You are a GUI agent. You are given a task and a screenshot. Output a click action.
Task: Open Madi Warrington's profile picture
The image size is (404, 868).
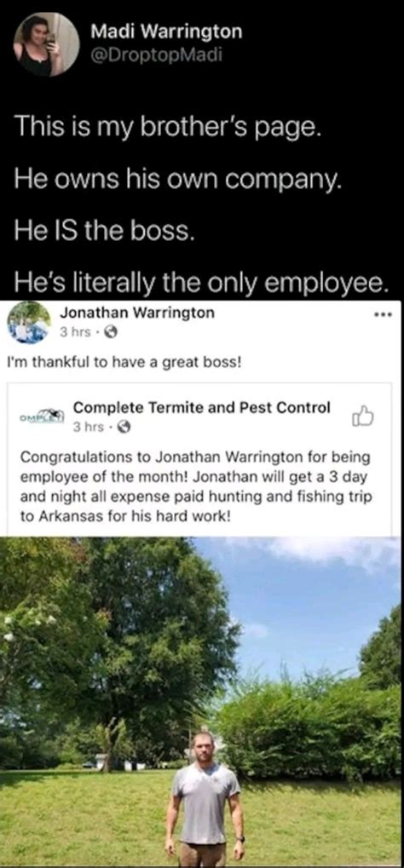coord(47,43)
